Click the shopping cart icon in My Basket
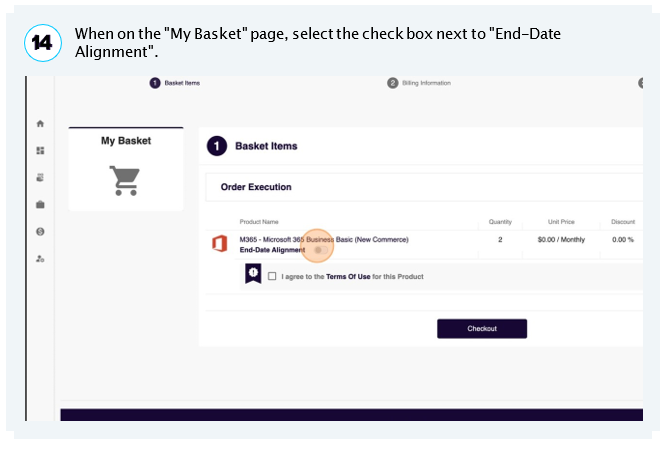666x450 pixels. tap(125, 181)
